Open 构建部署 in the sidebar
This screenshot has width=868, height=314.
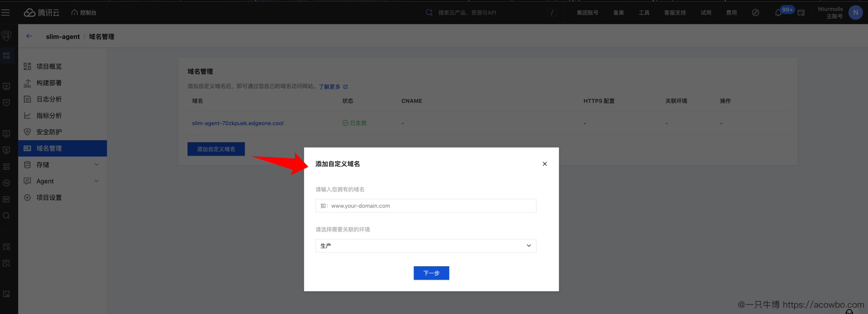click(62, 83)
